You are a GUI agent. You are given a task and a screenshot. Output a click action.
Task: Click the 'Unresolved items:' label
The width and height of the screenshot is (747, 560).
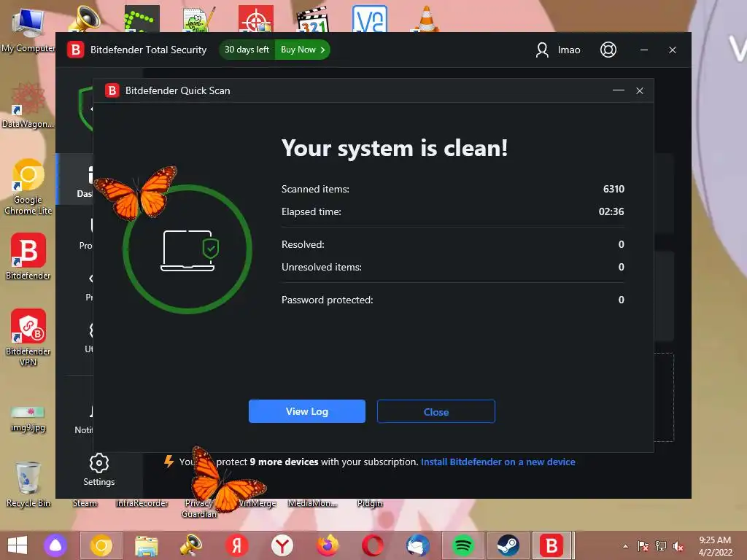point(322,267)
